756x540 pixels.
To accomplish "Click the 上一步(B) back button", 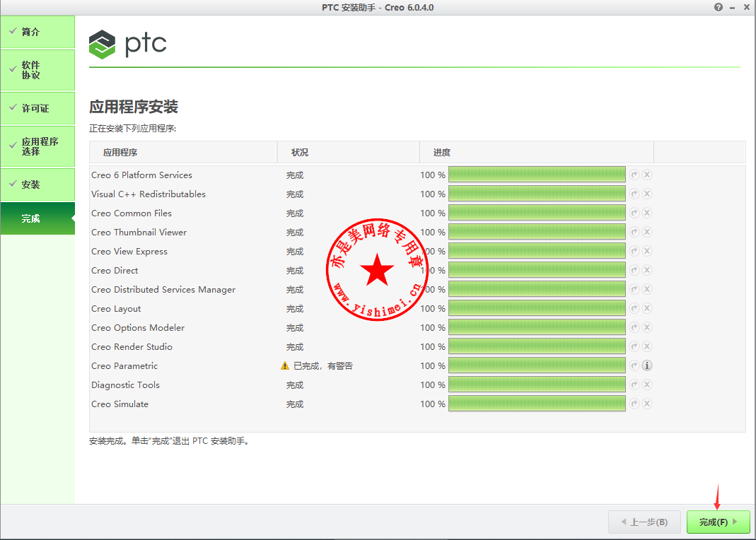I will pyautogui.click(x=645, y=522).
